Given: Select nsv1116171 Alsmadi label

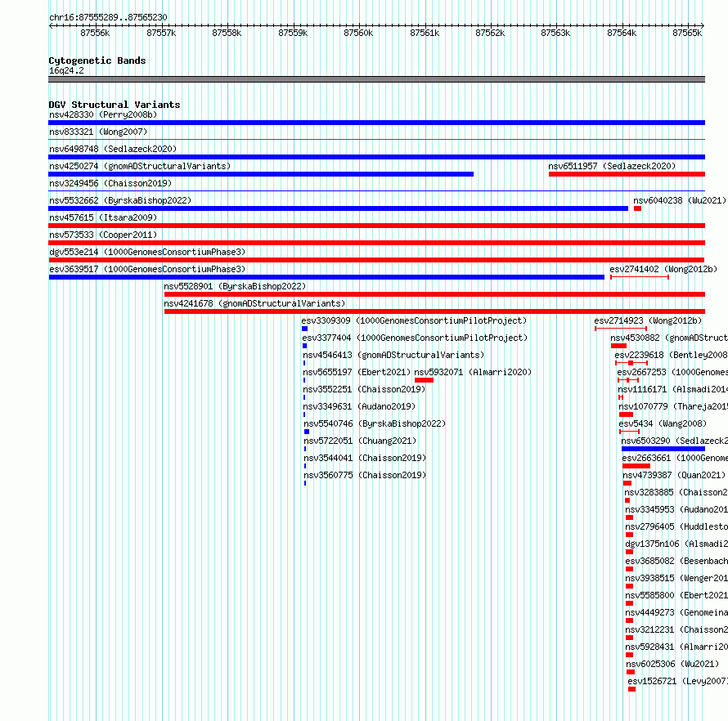Looking at the screenshot, I should pyautogui.click(x=672, y=389).
